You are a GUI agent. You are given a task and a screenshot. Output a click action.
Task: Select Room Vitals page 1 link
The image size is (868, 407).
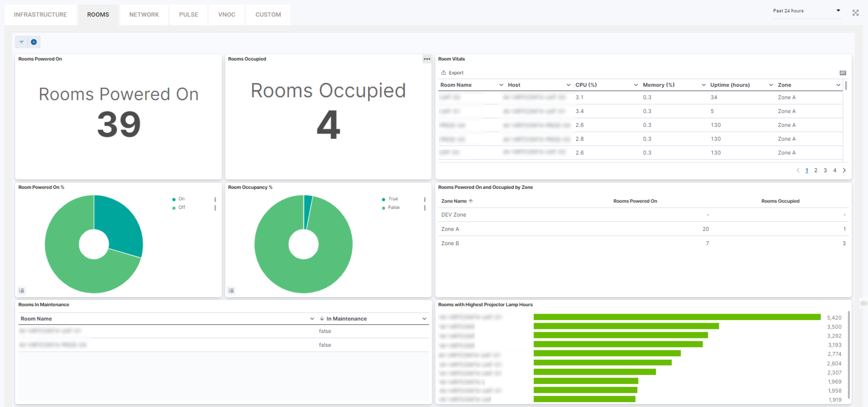pyautogui.click(x=807, y=170)
